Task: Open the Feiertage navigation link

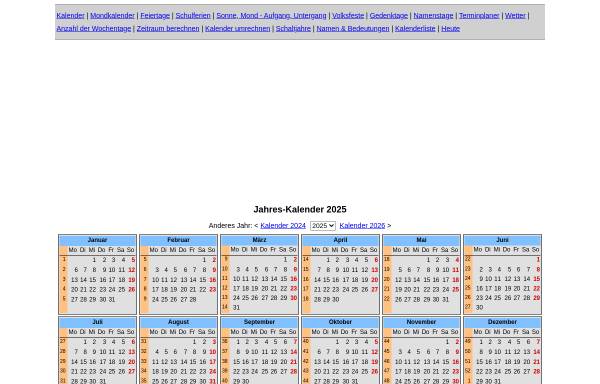Action: [x=155, y=16]
